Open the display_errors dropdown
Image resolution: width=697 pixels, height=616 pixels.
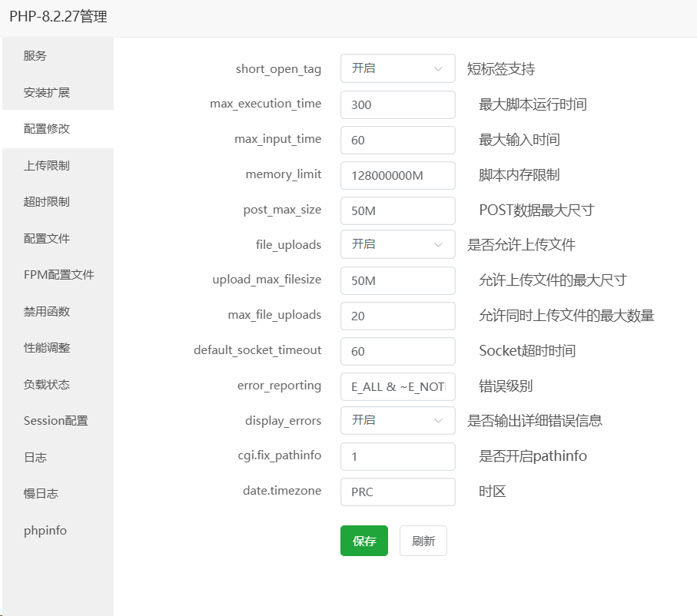pos(397,420)
